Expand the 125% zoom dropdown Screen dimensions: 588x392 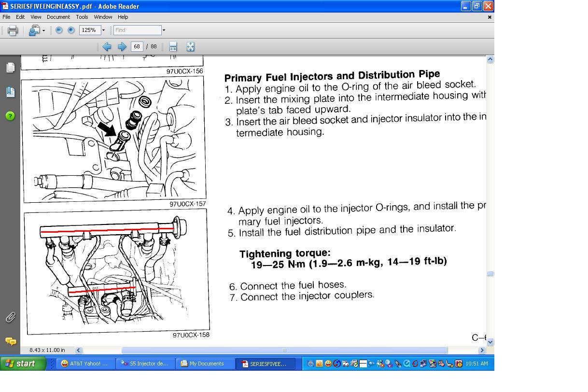(x=103, y=30)
